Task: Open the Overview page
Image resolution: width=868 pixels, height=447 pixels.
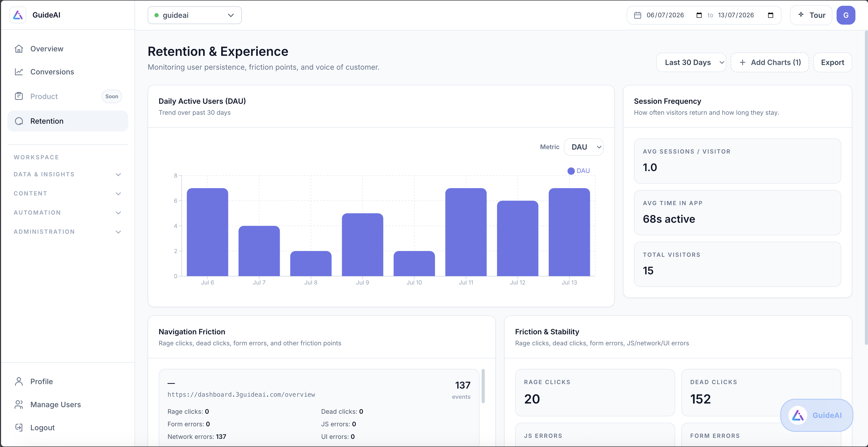Action: [x=67, y=49]
